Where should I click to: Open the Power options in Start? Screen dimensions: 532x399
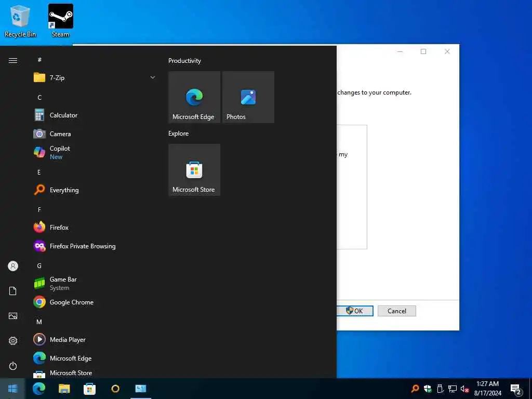pyautogui.click(x=13, y=366)
